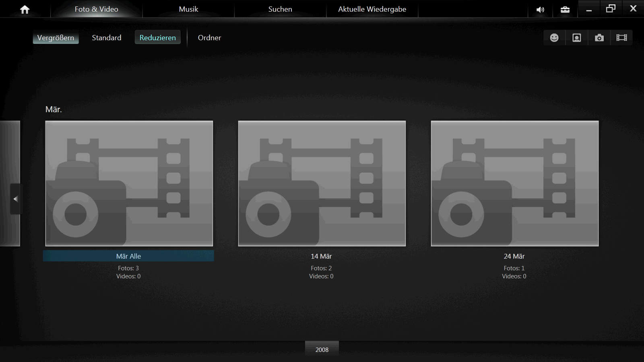Show only photos with camera icon
The width and height of the screenshot is (644, 362).
pyautogui.click(x=599, y=37)
